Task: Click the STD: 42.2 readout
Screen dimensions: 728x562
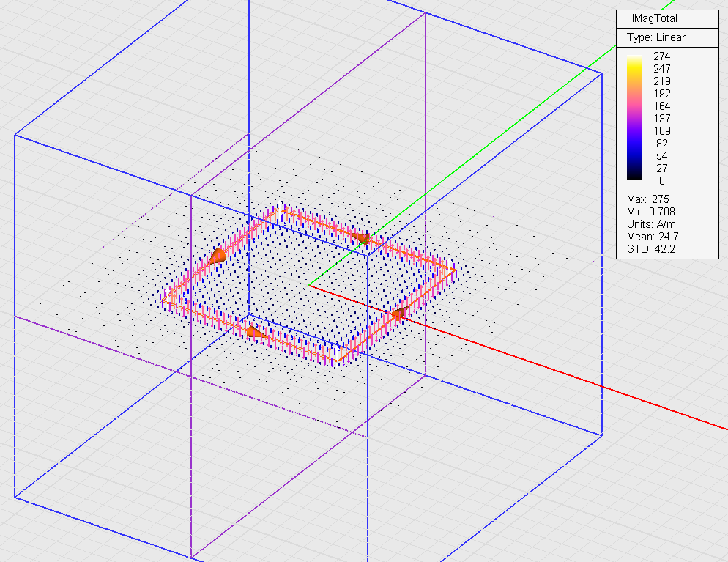Action: coord(650,249)
